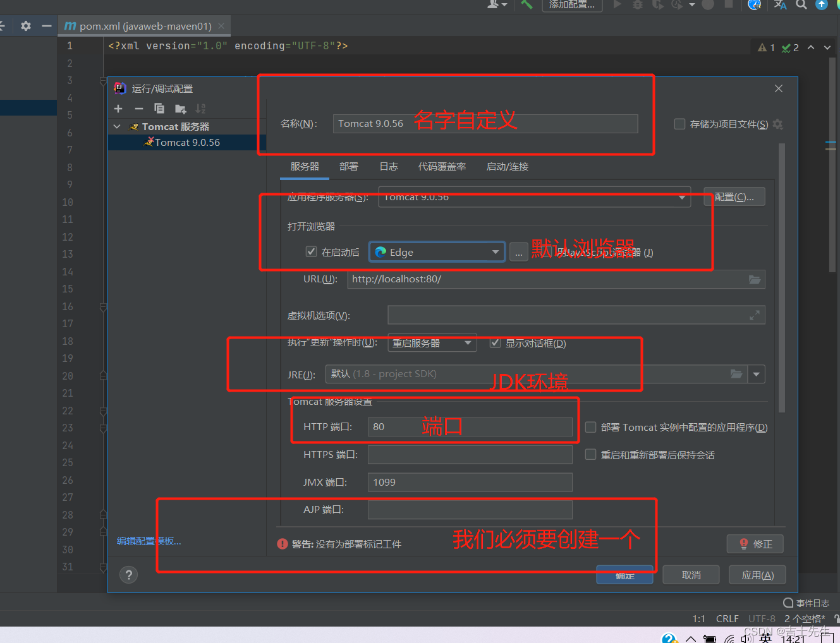Open the translate icon in toolbar
840x643 pixels.
781,4
